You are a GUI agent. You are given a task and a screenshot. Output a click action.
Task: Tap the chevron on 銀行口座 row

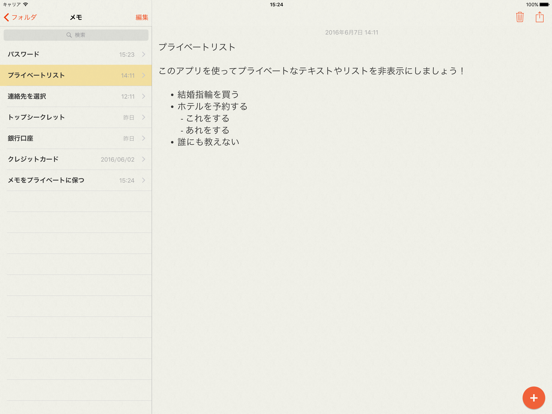pyautogui.click(x=144, y=138)
